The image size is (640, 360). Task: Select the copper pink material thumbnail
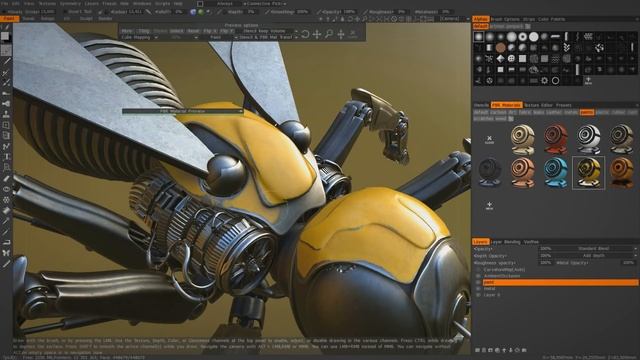click(x=522, y=173)
